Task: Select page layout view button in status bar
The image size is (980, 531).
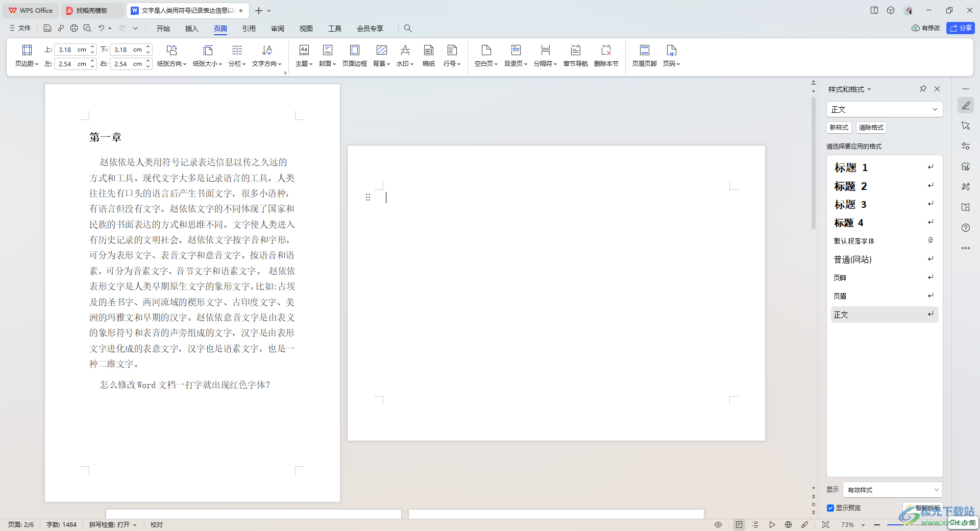Action: pyautogui.click(x=739, y=524)
